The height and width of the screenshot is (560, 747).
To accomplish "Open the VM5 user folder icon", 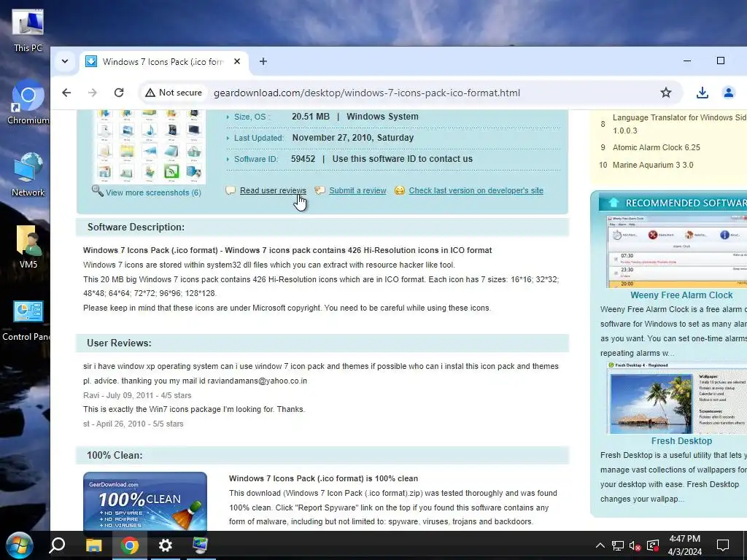I will point(28,246).
